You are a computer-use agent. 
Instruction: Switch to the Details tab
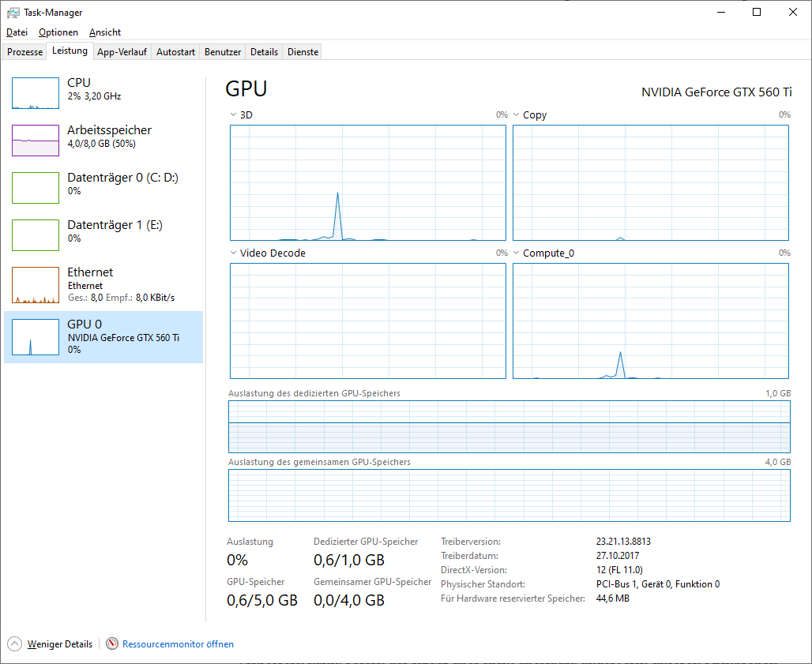coord(264,52)
